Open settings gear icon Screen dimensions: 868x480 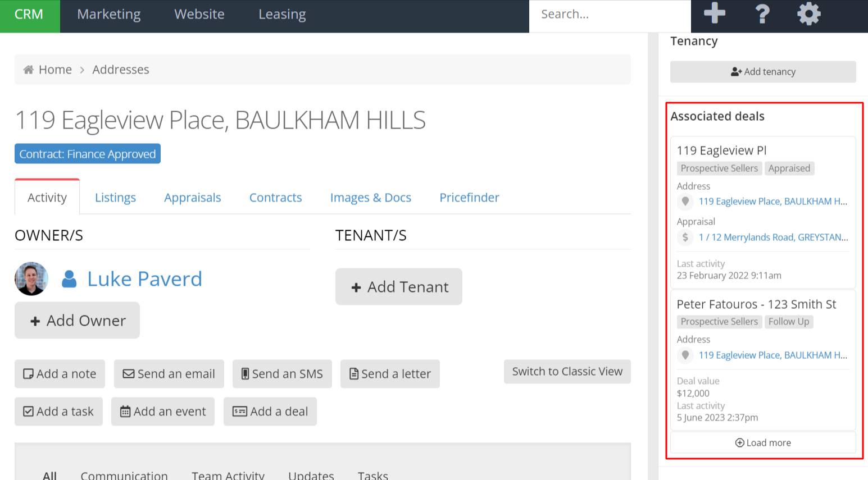click(808, 13)
